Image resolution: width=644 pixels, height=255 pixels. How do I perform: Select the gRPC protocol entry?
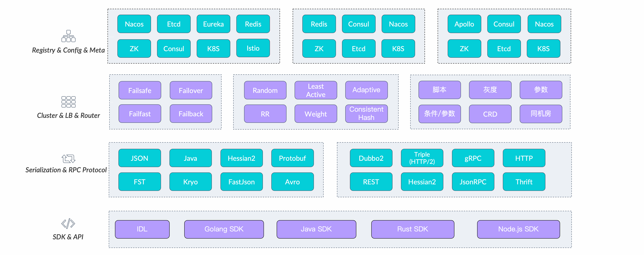coord(473,158)
